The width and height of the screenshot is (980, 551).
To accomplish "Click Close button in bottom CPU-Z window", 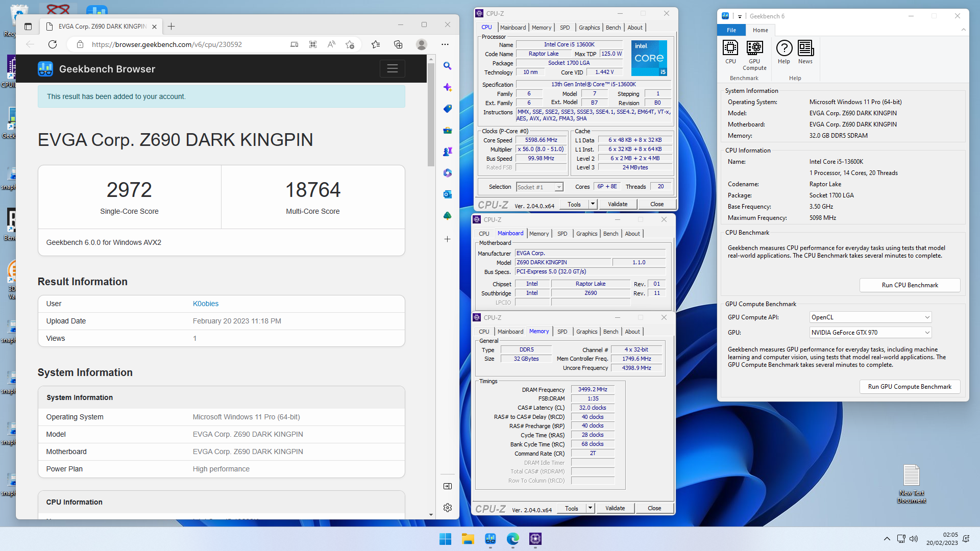I will [x=654, y=508].
